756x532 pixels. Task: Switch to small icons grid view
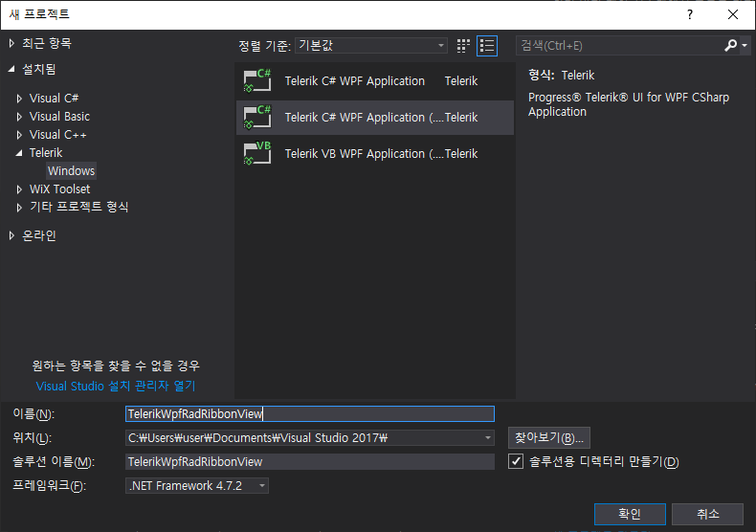(463, 46)
